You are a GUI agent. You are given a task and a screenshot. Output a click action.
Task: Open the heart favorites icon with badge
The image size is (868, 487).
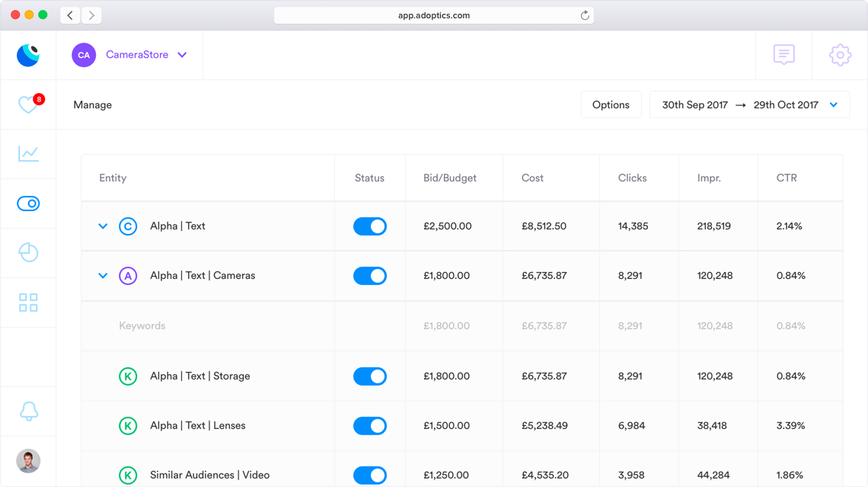click(x=28, y=104)
